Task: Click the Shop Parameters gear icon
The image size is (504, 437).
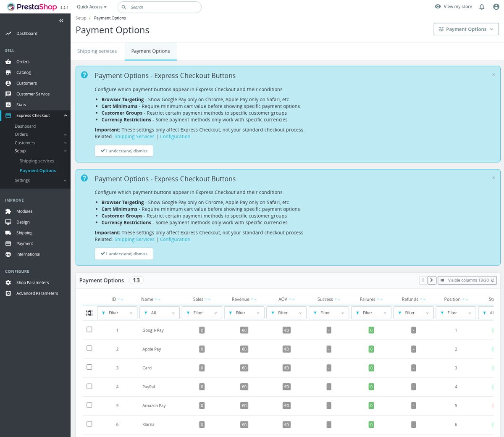Action: 8,283
